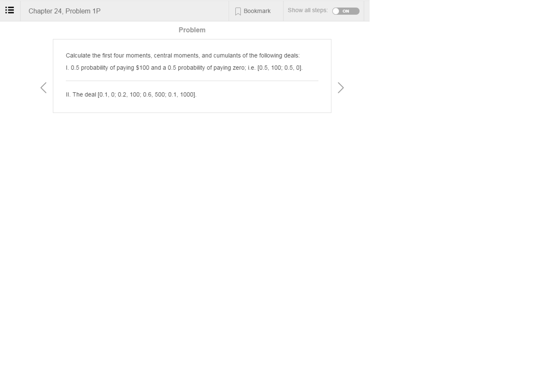Go to the previous problem with left chevron
The width and height of the screenshot is (537, 392).
(44, 88)
